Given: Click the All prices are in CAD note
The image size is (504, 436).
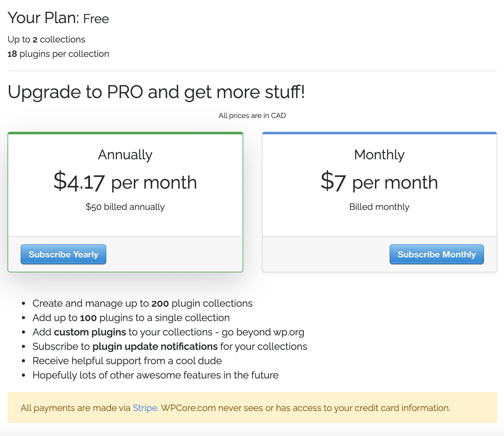Looking at the screenshot, I should pyautogui.click(x=252, y=115).
